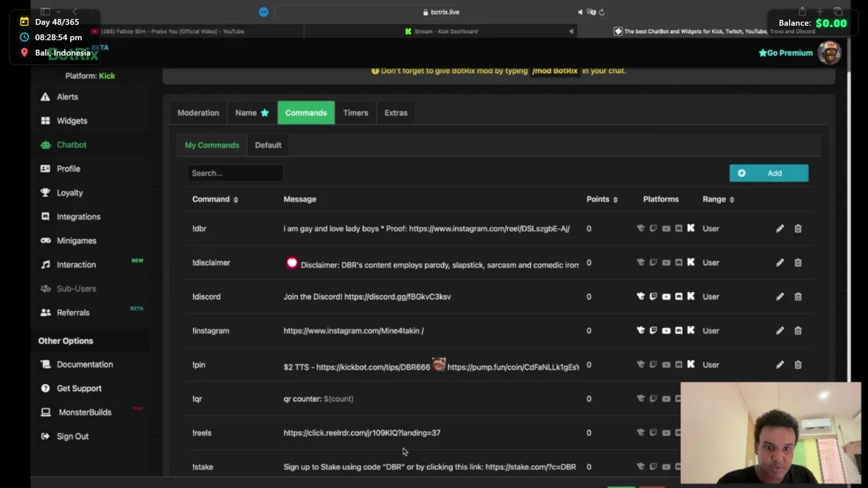Viewport: 868px width, 488px height.
Task: Switch to the Timers tab
Action: pyautogui.click(x=355, y=113)
